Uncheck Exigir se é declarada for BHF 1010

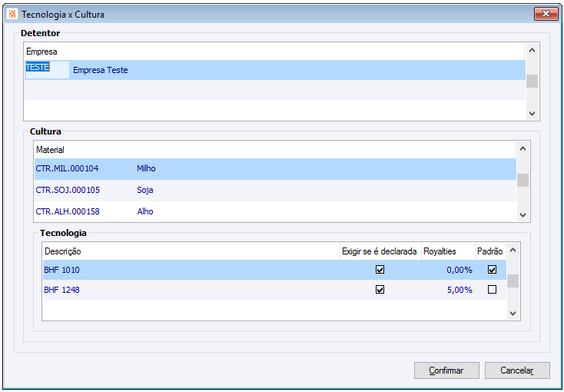[380, 270]
